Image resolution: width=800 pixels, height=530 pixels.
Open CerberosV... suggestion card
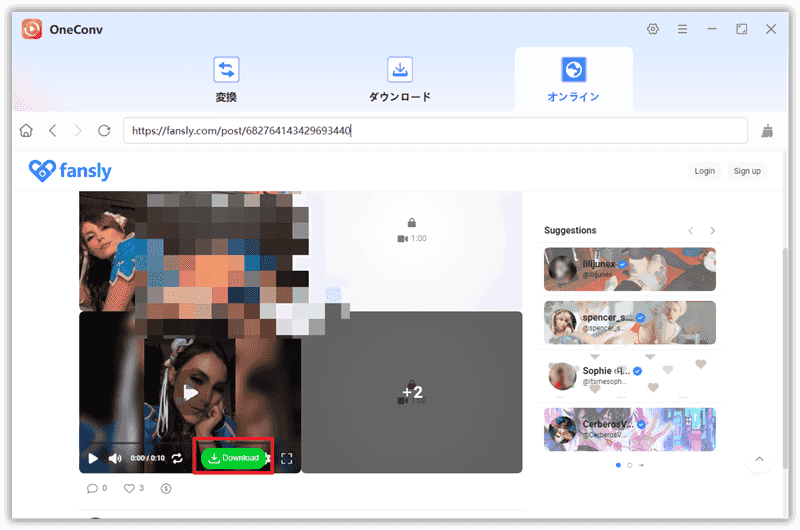pyautogui.click(x=630, y=429)
